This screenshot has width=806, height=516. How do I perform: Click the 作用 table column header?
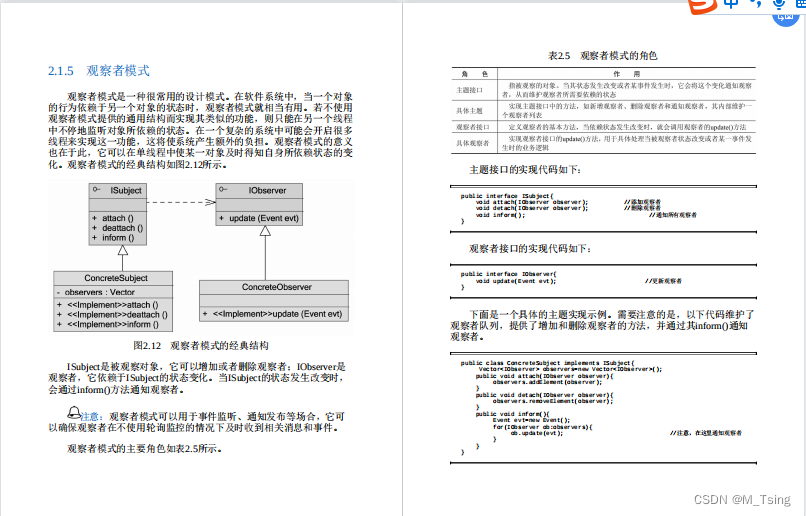tap(627, 74)
